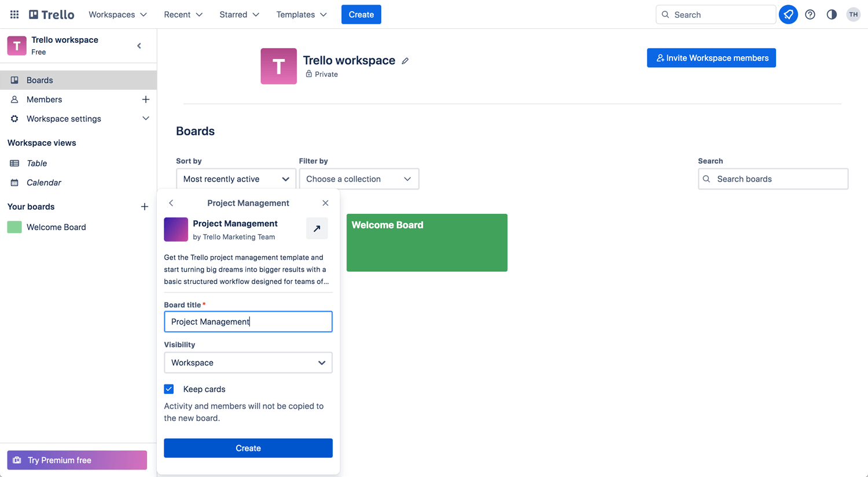The width and height of the screenshot is (868, 477).
Task: Open the Visibility Workspace dropdown
Action: pyautogui.click(x=248, y=363)
